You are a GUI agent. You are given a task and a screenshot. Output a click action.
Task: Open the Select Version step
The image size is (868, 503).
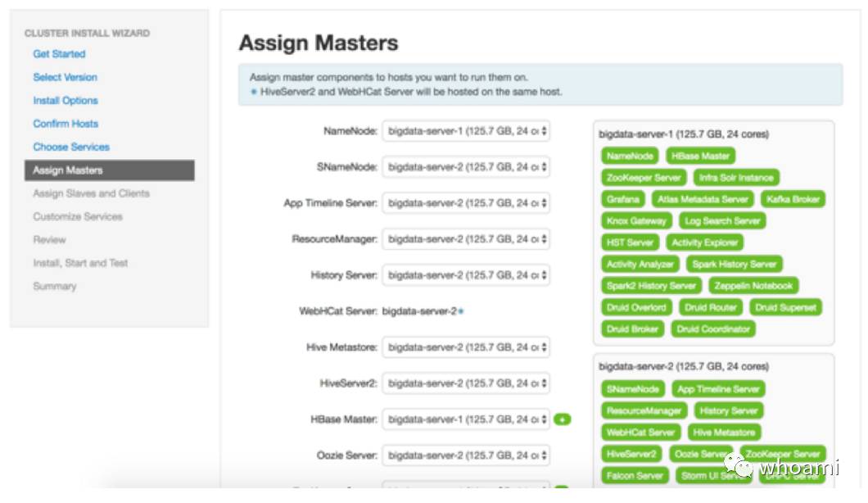click(x=65, y=77)
